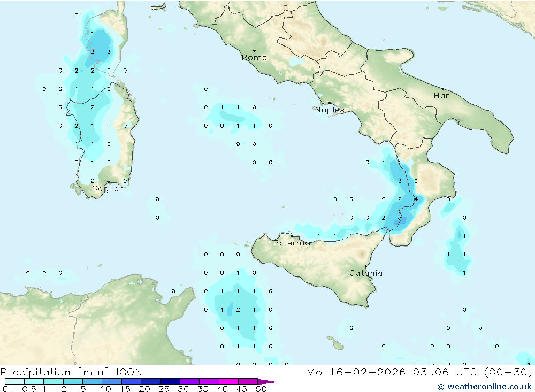
Task: Open the weatheronline.co.uk link
Action: 485,387
